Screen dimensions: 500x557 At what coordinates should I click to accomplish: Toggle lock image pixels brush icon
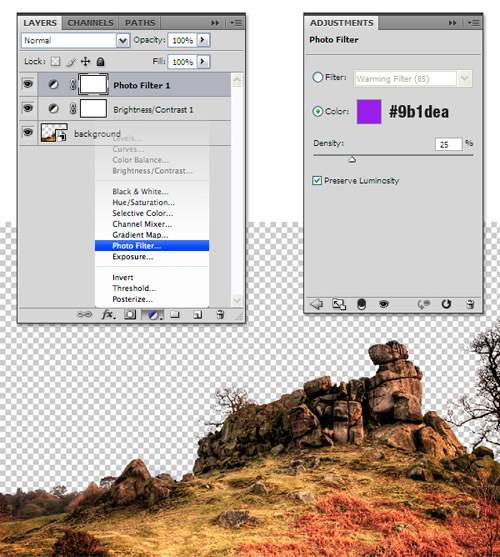pyautogui.click(x=71, y=62)
